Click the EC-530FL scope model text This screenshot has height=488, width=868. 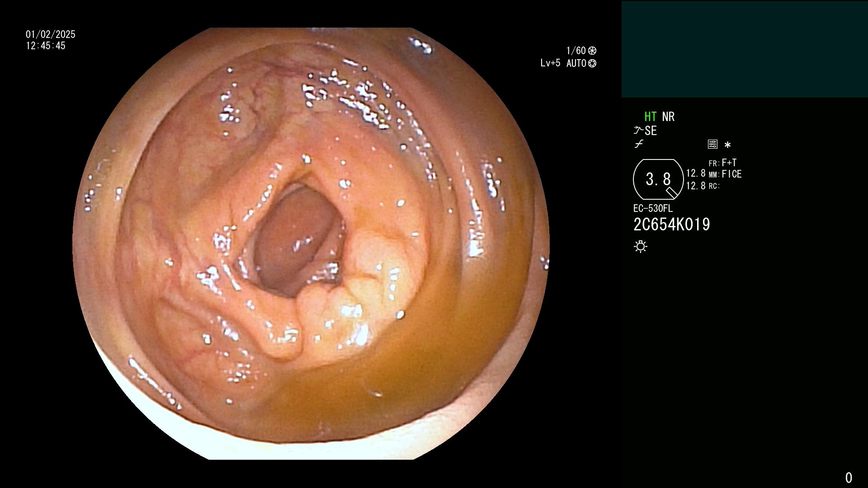coord(653,209)
